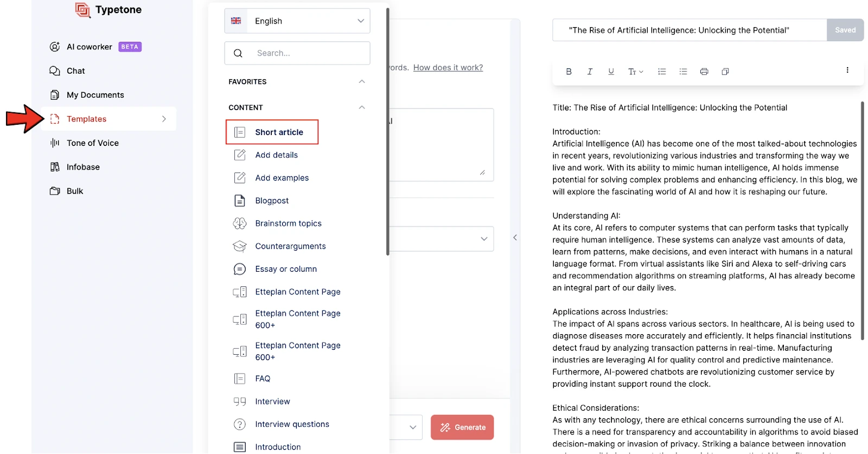Click the Bold formatting icon

pos(569,72)
